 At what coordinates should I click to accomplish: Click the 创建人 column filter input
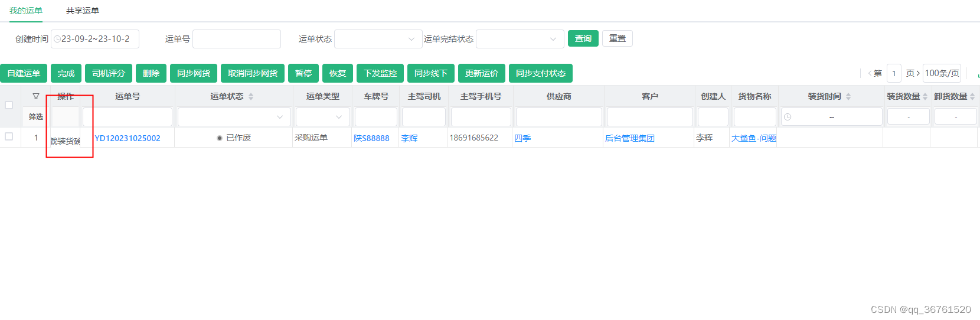coord(713,117)
